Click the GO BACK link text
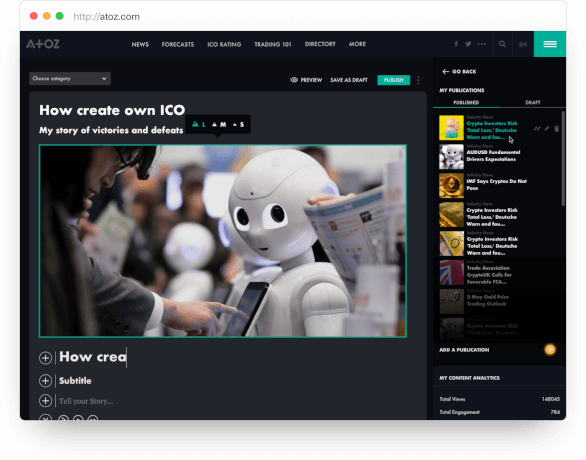586x460 pixels. (x=464, y=72)
